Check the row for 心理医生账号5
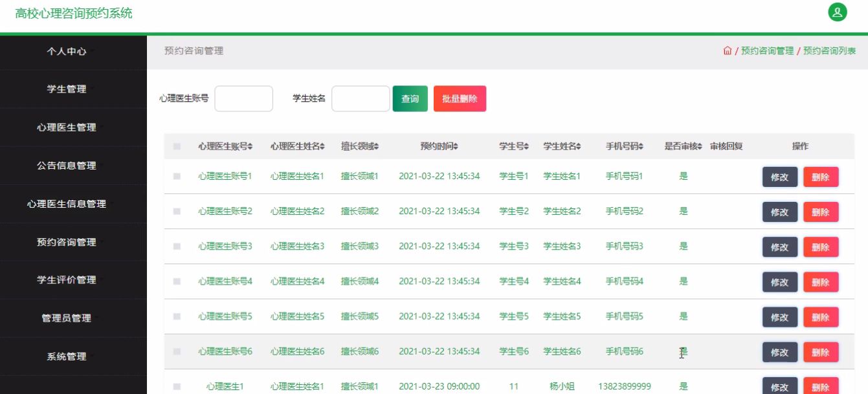 point(177,316)
